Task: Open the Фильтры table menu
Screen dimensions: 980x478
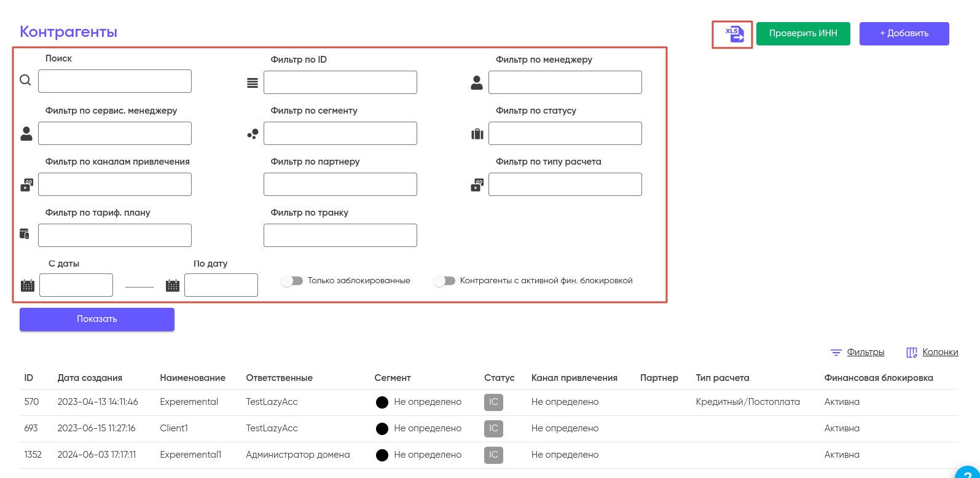Action: click(x=858, y=352)
